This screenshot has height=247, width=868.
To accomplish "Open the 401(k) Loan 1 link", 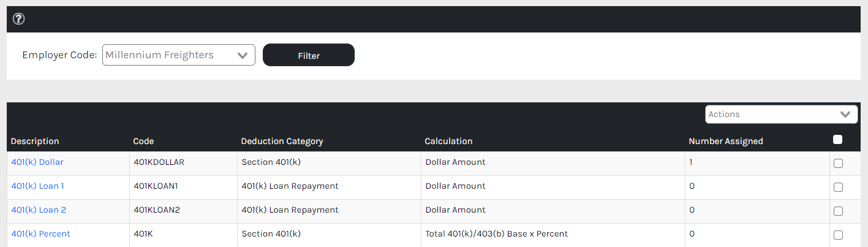I will click(37, 186).
